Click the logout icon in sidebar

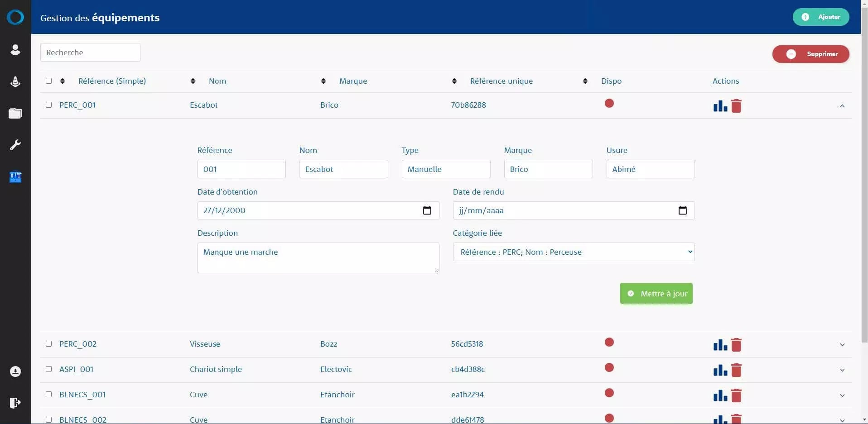15,403
